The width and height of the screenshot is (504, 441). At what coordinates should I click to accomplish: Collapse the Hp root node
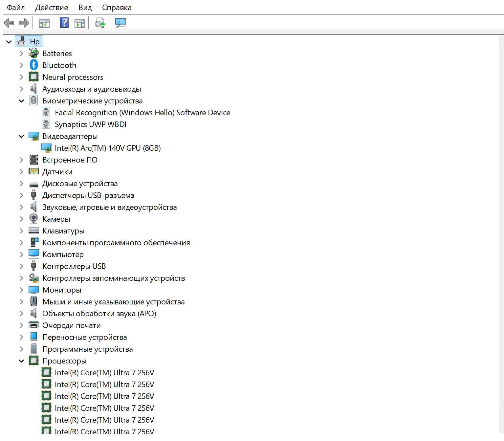click(9, 42)
